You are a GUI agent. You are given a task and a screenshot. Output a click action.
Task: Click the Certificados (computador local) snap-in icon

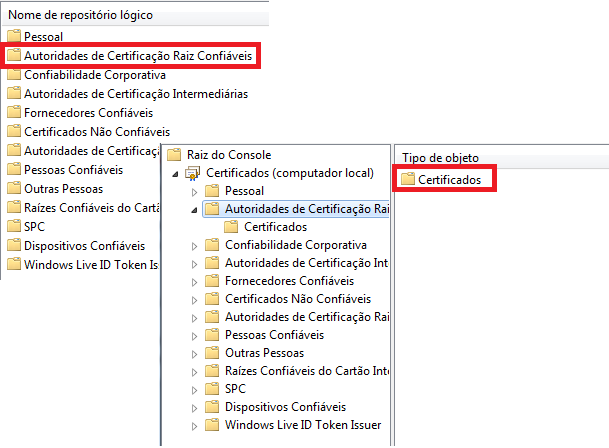pyautogui.click(x=193, y=173)
